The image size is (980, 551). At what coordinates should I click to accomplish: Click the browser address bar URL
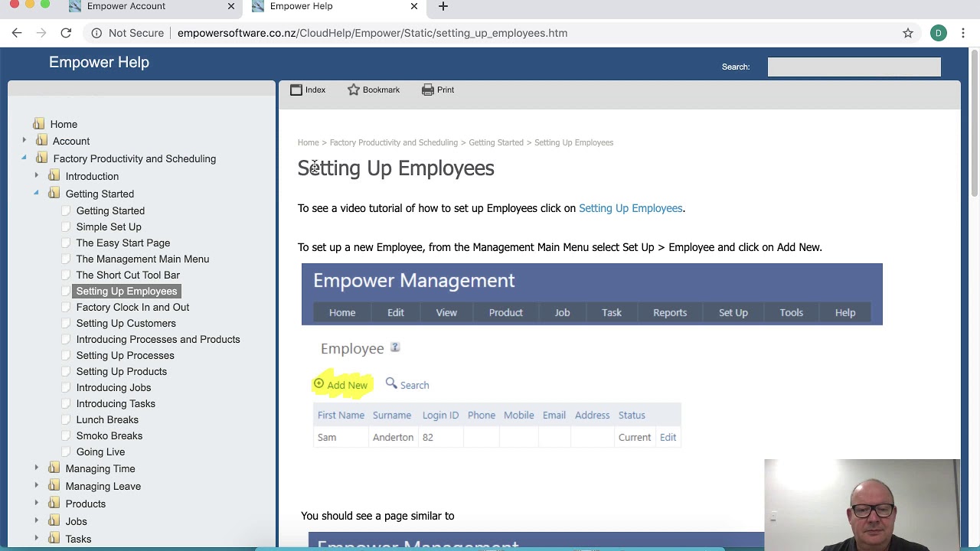click(x=372, y=33)
